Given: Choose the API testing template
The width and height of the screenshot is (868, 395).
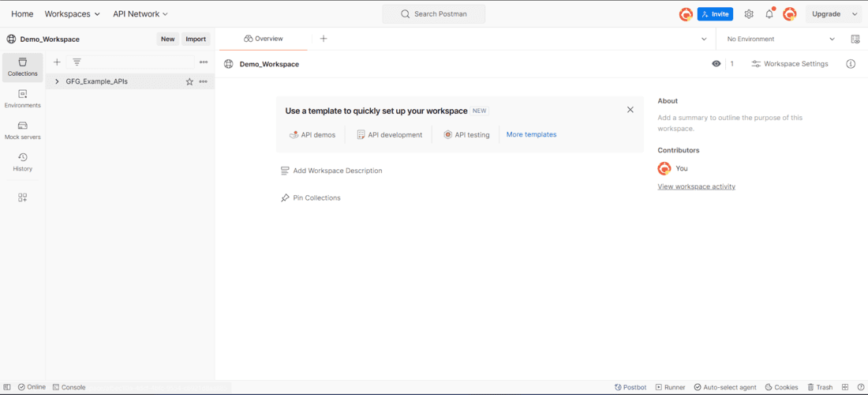Looking at the screenshot, I should tap(466, 134).
